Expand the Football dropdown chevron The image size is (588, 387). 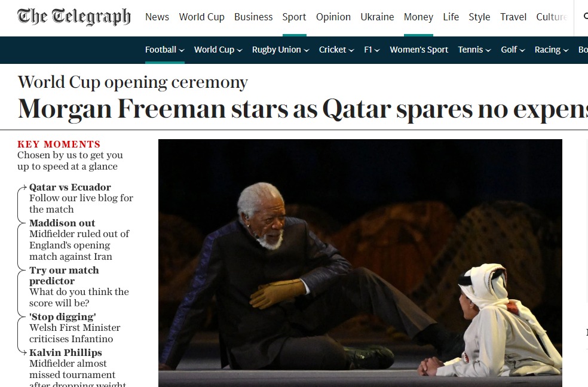tap(182, 50)
